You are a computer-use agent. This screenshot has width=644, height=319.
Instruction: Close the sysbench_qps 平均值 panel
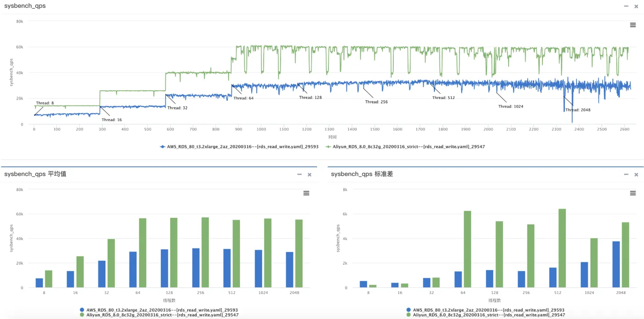[310, 174]
